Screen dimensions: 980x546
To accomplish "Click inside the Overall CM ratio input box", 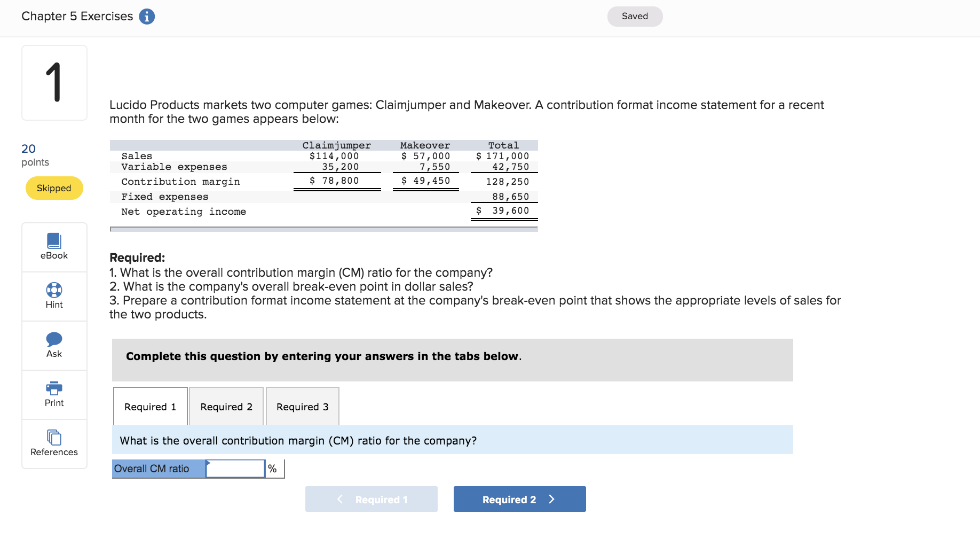I will point(235,469).
